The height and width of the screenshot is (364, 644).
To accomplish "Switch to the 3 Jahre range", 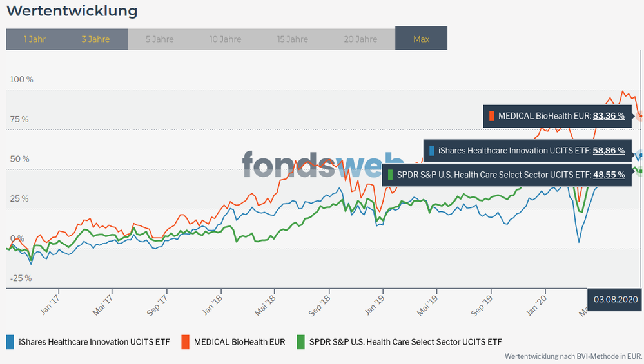I will tap(95, 39).
